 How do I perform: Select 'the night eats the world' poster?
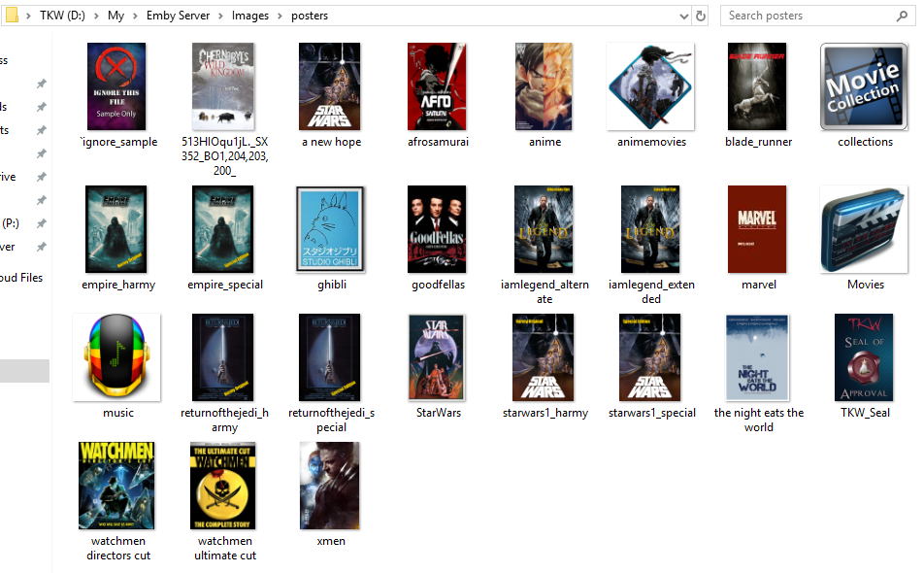757,357
